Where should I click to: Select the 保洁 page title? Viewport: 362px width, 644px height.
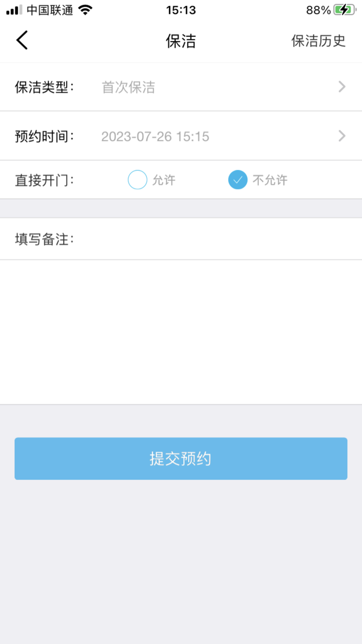pos(180,41)
